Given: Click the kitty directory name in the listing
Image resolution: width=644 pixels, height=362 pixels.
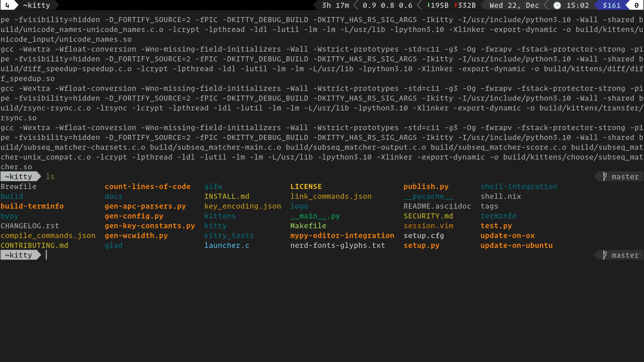Looking at the screenshot, I should pos(216,226).
